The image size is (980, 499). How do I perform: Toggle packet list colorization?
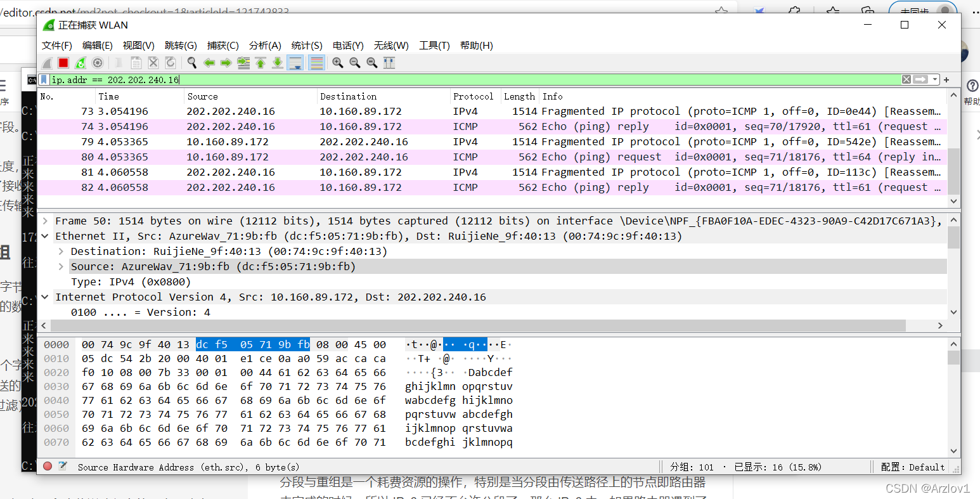click(316, 63)
